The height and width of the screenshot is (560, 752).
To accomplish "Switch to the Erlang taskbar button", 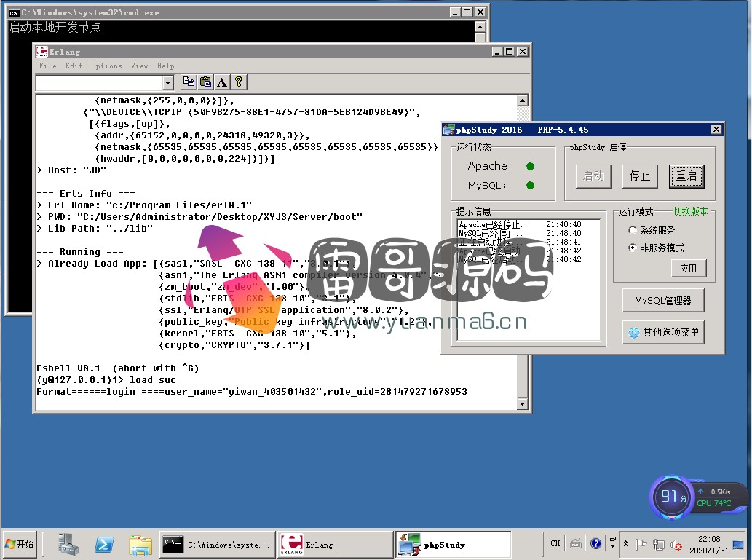I will (x=336, y=545).
